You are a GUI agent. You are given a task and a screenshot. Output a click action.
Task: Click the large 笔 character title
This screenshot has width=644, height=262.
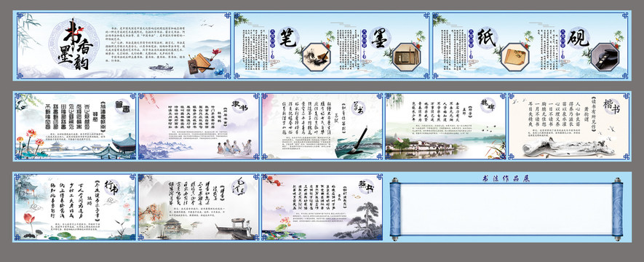tap(288, 38)
